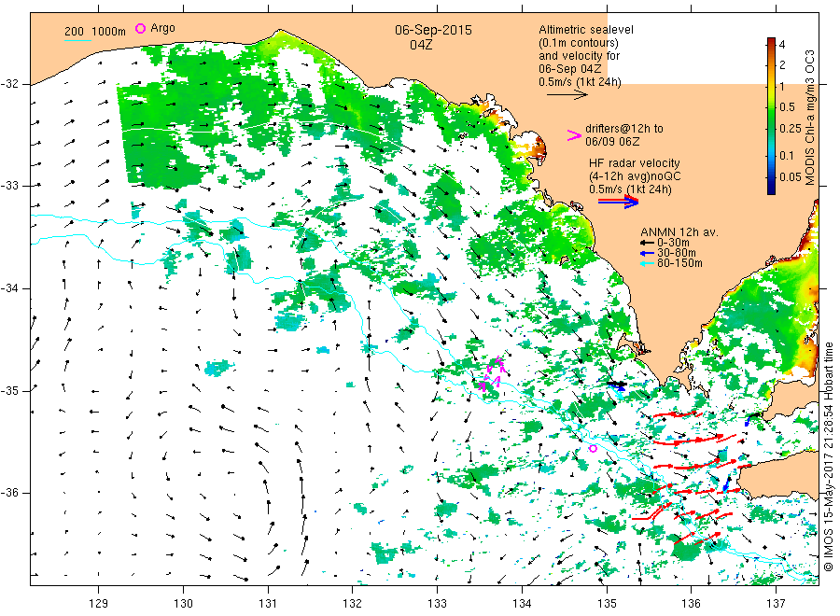Click the "80-150m" depth range label
This screenshot has height=616, width=840.
[x=679, y=263]
